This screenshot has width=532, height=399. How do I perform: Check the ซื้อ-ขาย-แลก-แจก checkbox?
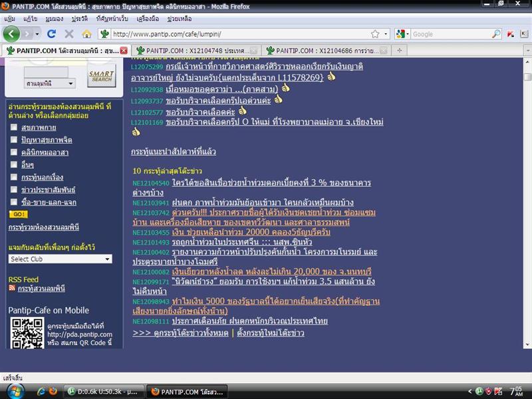[x=14, y=202]
